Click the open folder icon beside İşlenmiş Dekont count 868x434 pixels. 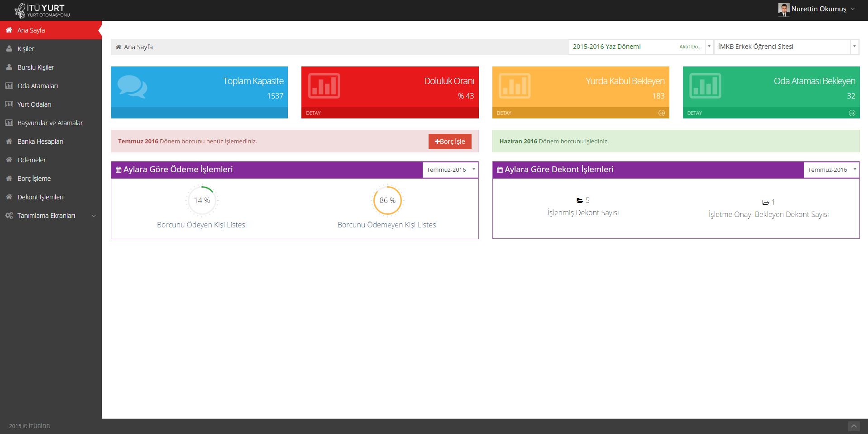[580, 200]
